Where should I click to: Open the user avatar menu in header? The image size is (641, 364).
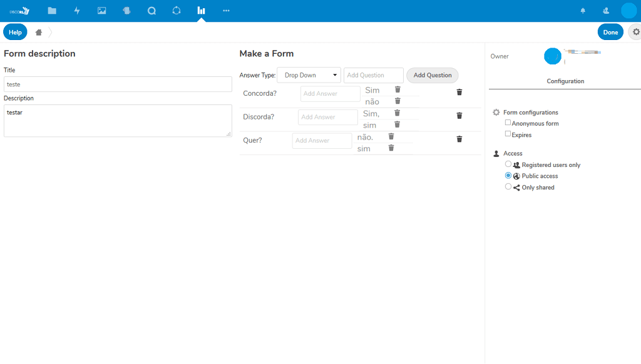[628, 11]
